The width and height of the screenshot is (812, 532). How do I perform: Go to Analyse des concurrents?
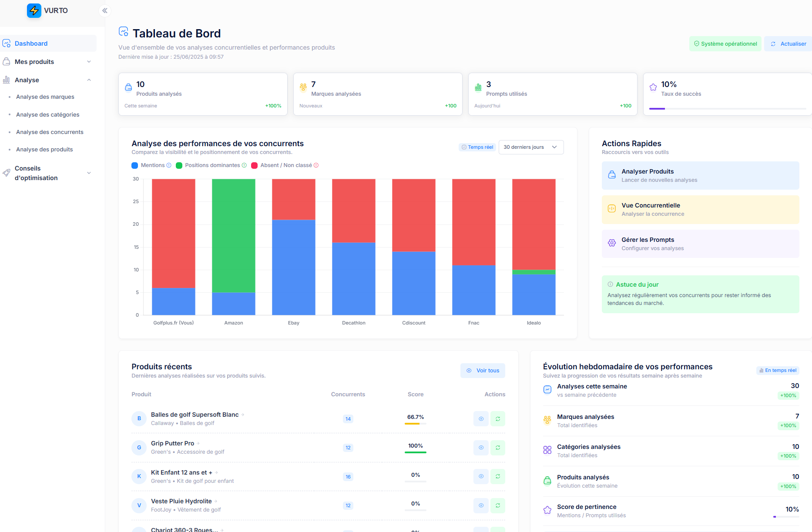[x=50, y=132]
